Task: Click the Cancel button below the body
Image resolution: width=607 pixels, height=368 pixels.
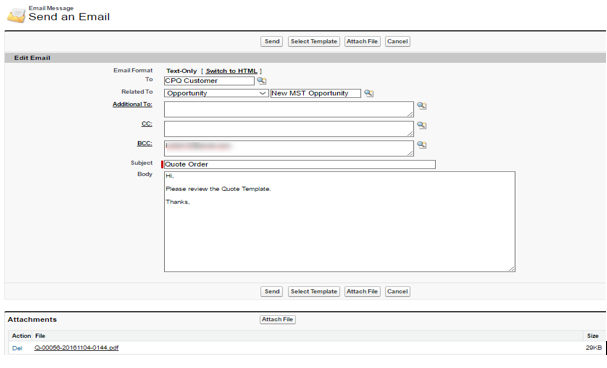Action: click(x=398, y=291)
